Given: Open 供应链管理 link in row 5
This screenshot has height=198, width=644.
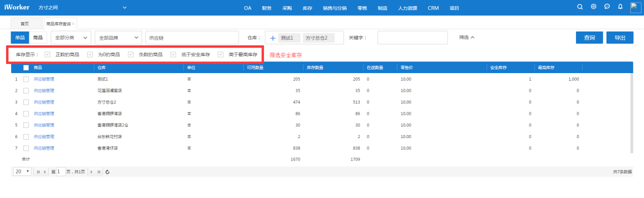Looking at the screenshot, I should (44, 125).
